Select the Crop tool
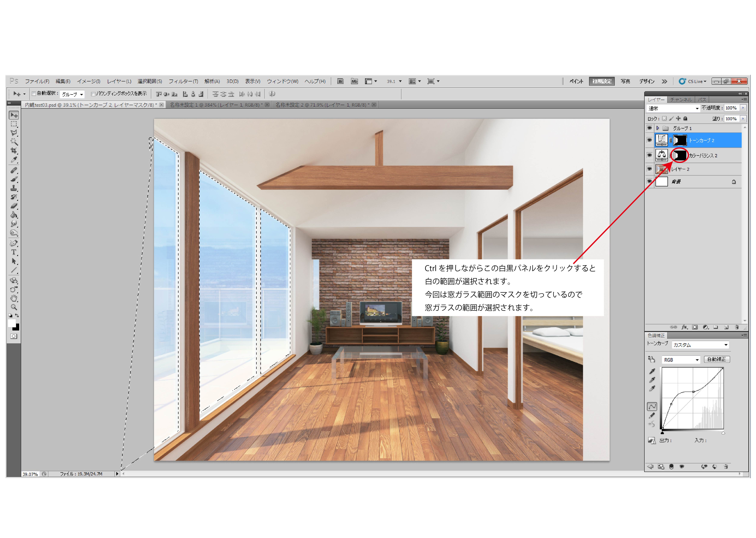 coord(14,151)
